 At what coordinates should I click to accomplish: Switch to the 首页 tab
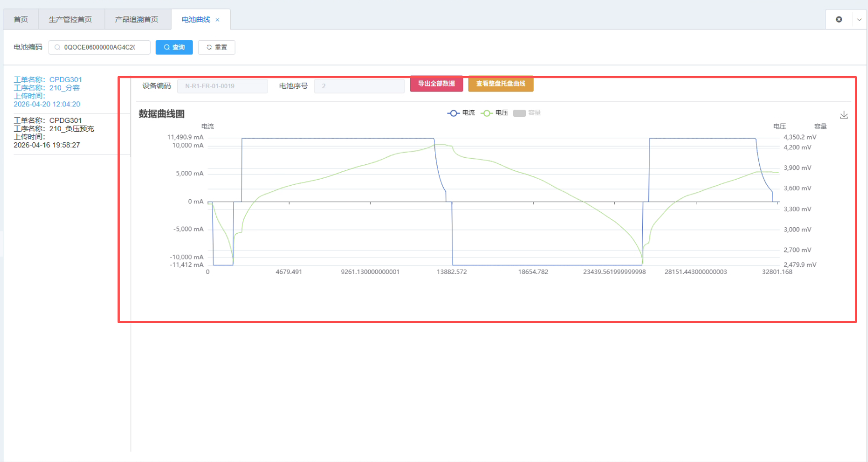21,19
